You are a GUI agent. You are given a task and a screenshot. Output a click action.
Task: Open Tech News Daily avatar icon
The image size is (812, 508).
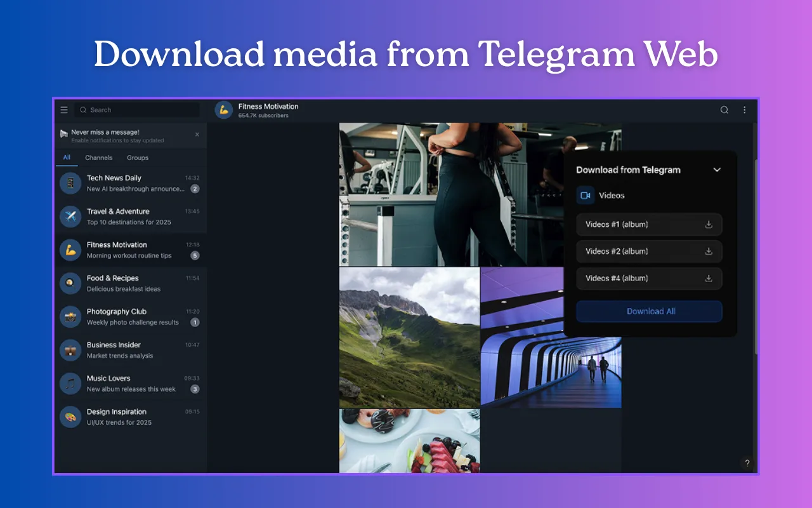tap(70, 184)
